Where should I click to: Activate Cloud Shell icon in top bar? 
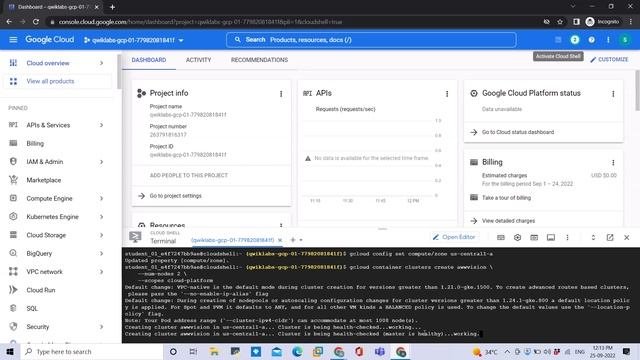[558, 40]
